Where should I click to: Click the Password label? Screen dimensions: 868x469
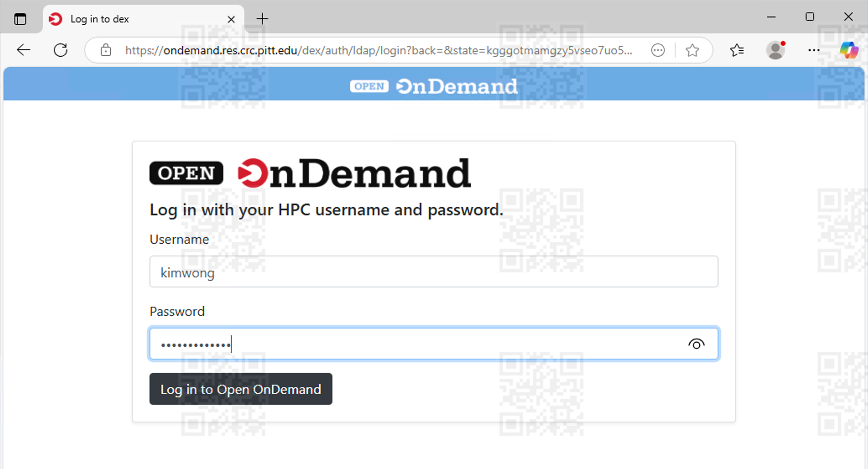177,311
